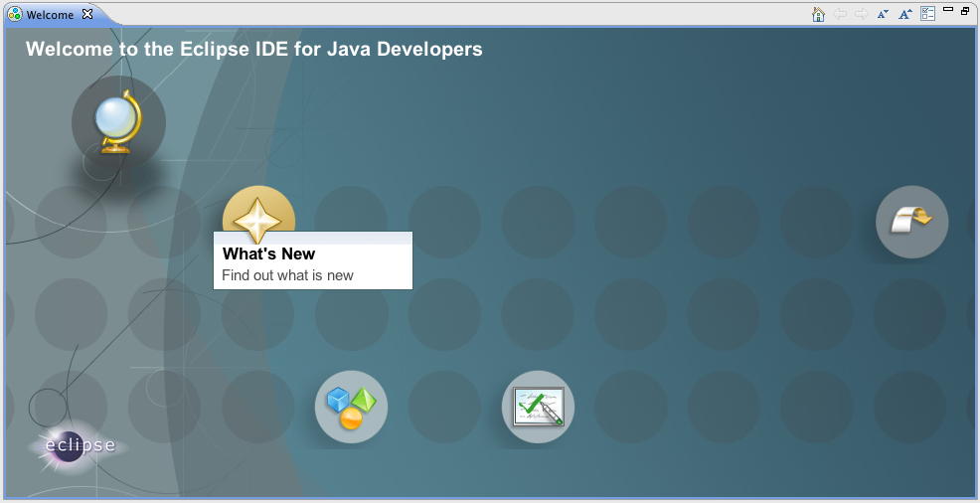Navigate back with left arrow
The image size is (980, 503).
(x=841, y=14)
